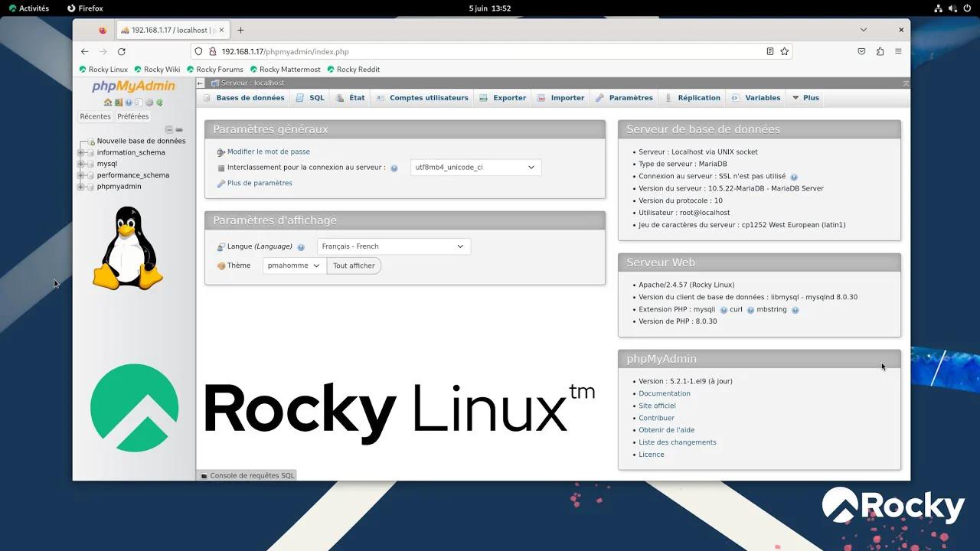Click the phpMyAdmin logo
980x551 pixels.
[131, 86]
